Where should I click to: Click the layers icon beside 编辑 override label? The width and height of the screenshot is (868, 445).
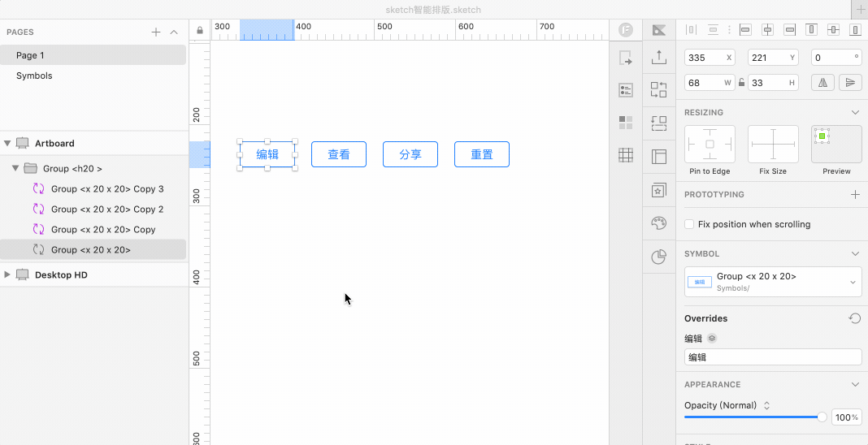[x=713, y=339]
